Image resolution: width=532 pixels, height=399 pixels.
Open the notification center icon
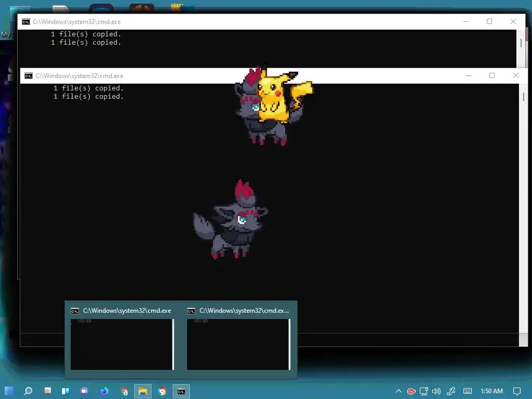click(x=517, y=391)
